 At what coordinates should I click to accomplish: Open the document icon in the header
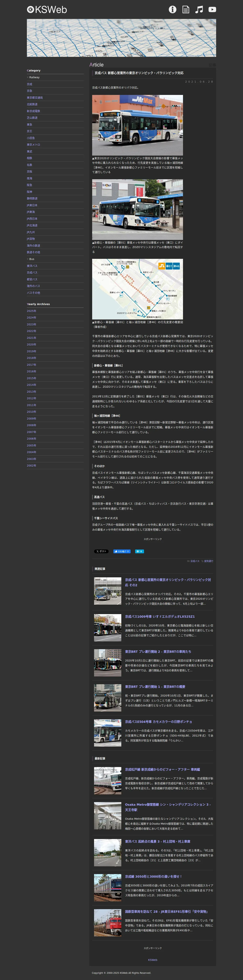pyautogui.click(x=186, y=9)
